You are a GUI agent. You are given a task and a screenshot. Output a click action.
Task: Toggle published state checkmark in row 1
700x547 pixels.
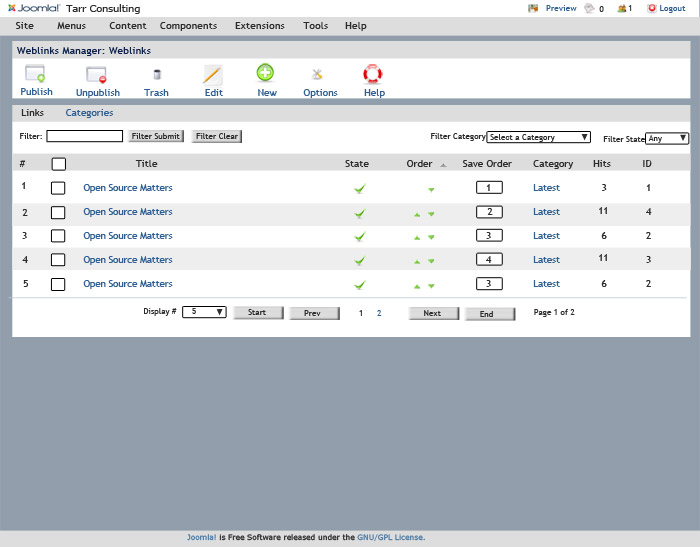click(359, 188)
